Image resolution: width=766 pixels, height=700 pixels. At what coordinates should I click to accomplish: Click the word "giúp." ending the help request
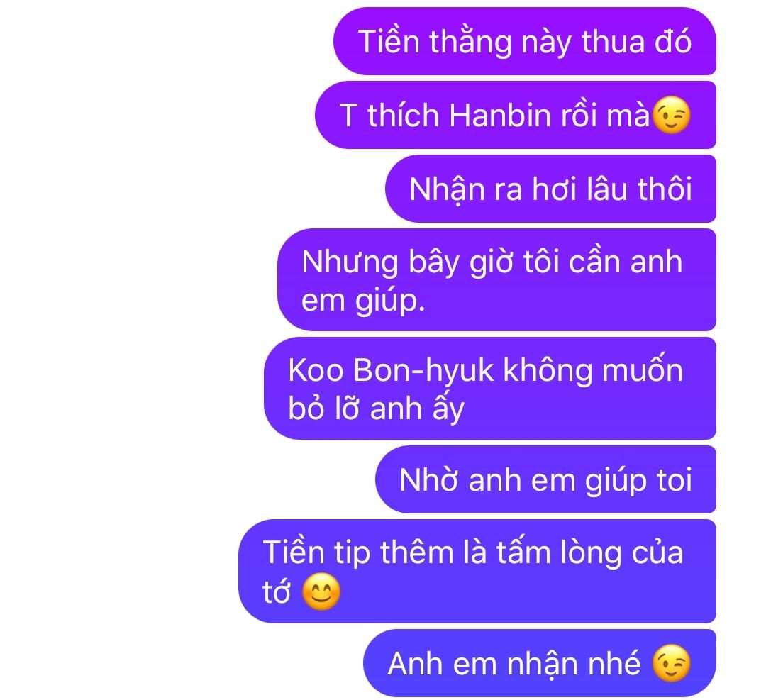click(390, 302)
